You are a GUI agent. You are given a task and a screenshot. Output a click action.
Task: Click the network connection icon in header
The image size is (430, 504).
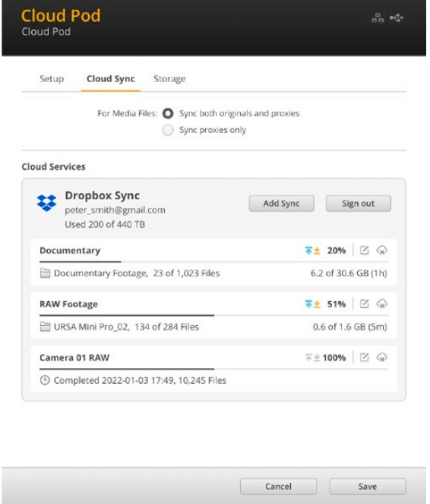tap(379, 17)
